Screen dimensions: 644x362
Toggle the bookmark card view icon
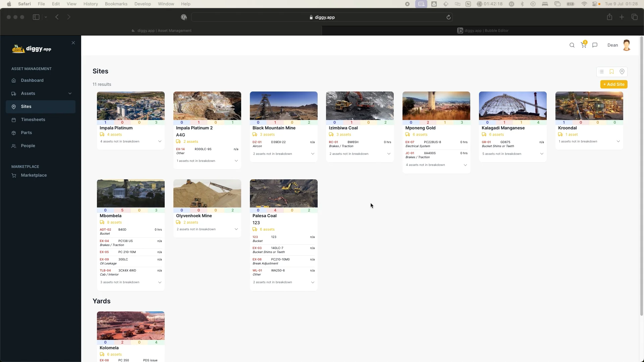611,72
